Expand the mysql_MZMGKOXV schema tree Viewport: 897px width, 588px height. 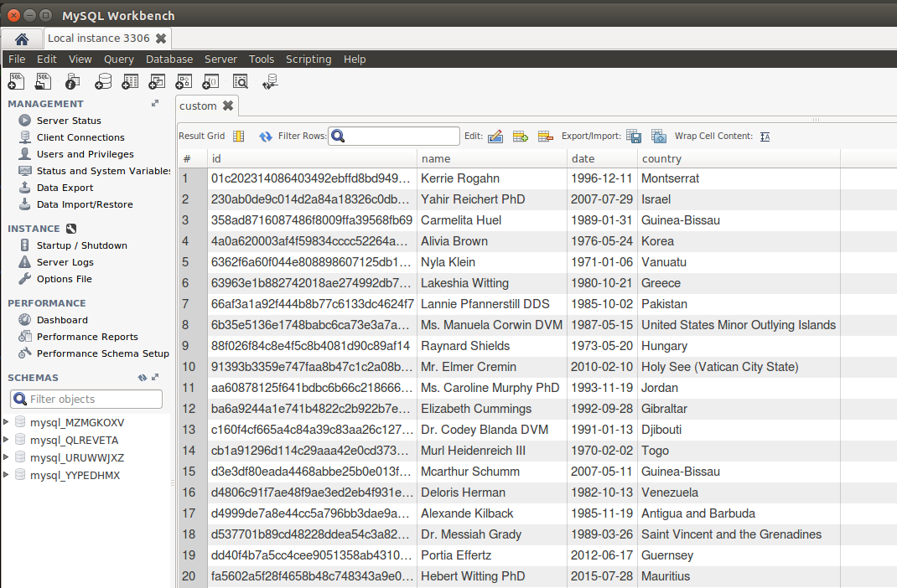coord(6,422)
